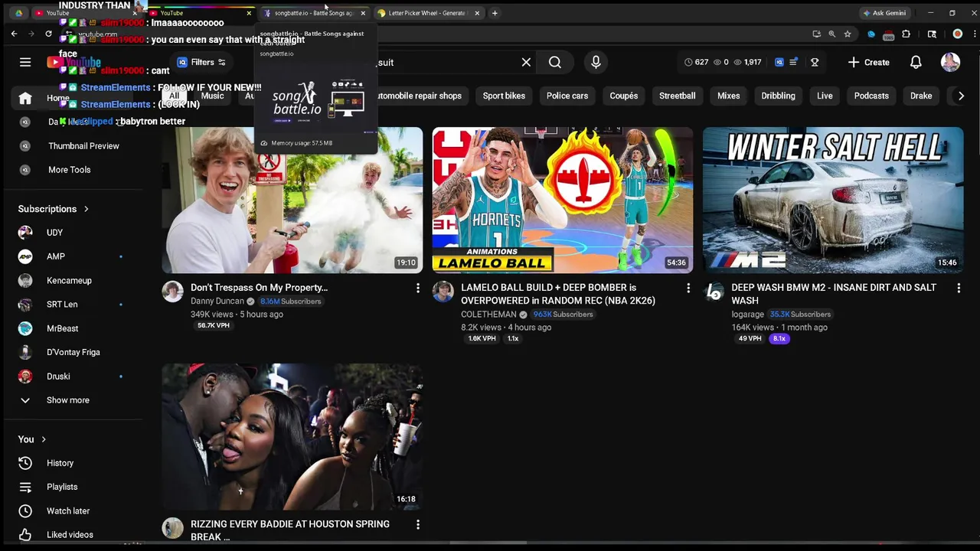Screen dimensions: 980x551
Task: Click the vidIQ trophy icon
Action: pyautogui.click(x=815, y=62)
